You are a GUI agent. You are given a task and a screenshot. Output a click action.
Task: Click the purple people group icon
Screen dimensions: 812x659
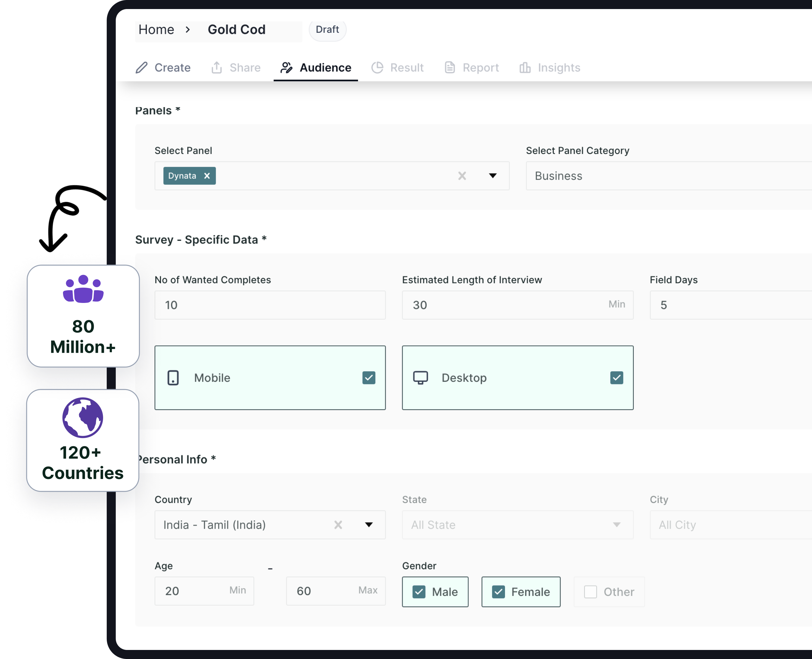(x=83, y=289)
